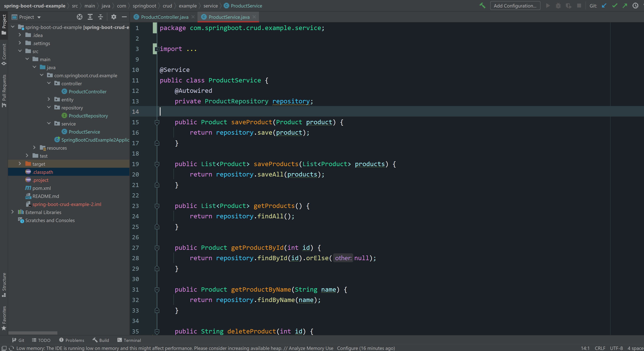This screenshot has height=351, width=644.
Task: Open the Project view dropdown
Action: point(39,17)
